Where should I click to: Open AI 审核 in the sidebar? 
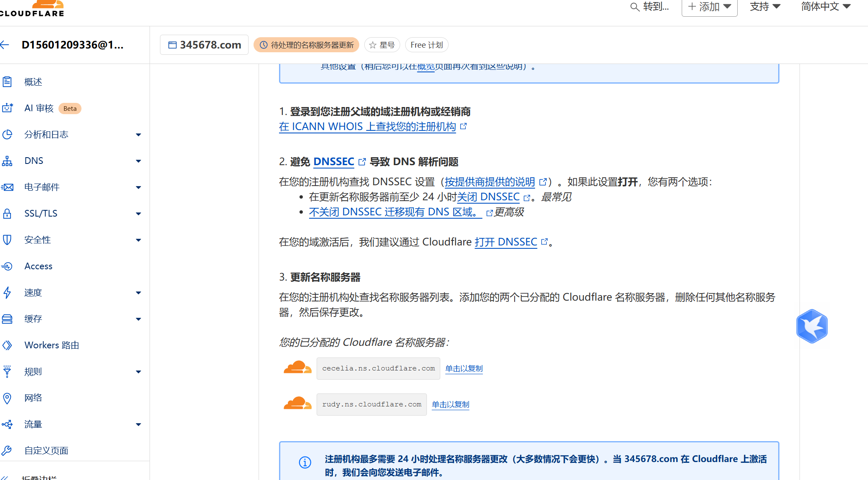pyautogui.click(x=39, y=108)
